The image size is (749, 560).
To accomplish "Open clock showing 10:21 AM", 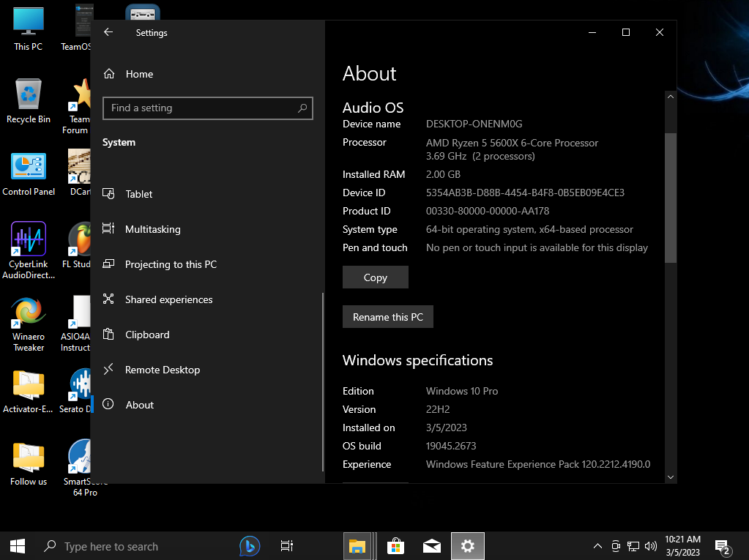I will coord(682,545).
